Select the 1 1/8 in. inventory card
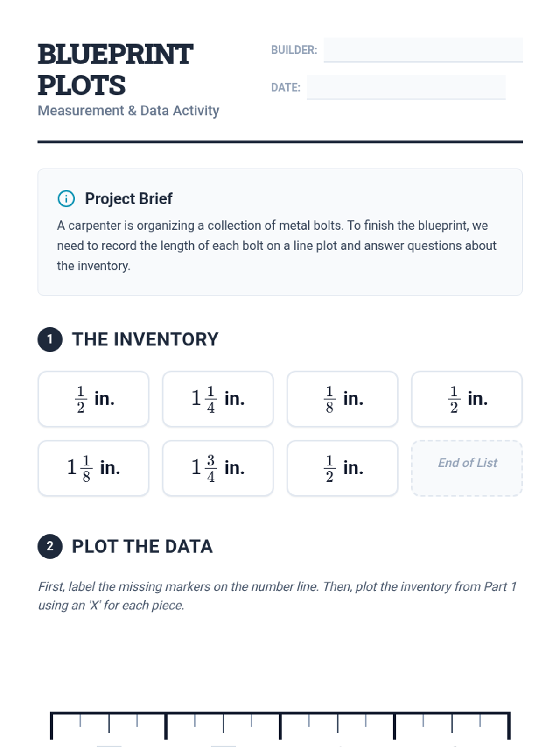This screenshot has width=560, height=747. pos(93,468)
